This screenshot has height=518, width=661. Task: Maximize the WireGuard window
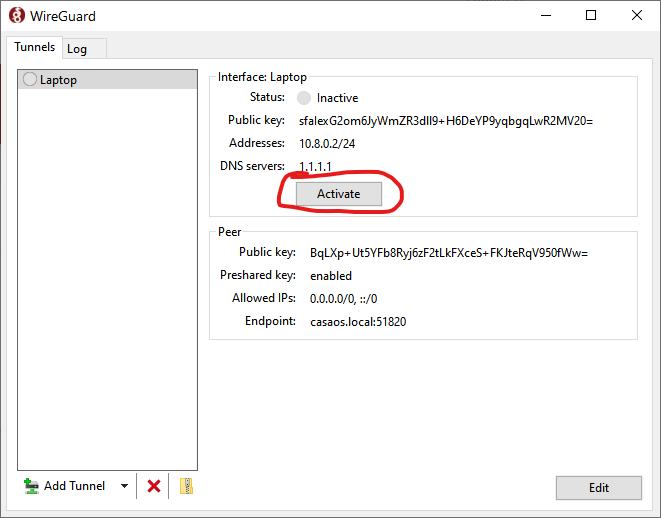coord(591,16)
